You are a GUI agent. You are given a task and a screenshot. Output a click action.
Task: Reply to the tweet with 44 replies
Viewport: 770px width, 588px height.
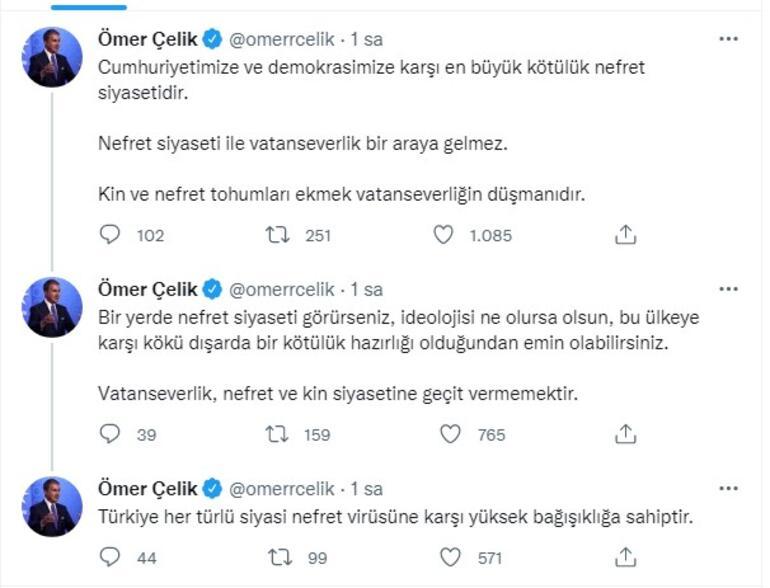(x=111, y=557)
